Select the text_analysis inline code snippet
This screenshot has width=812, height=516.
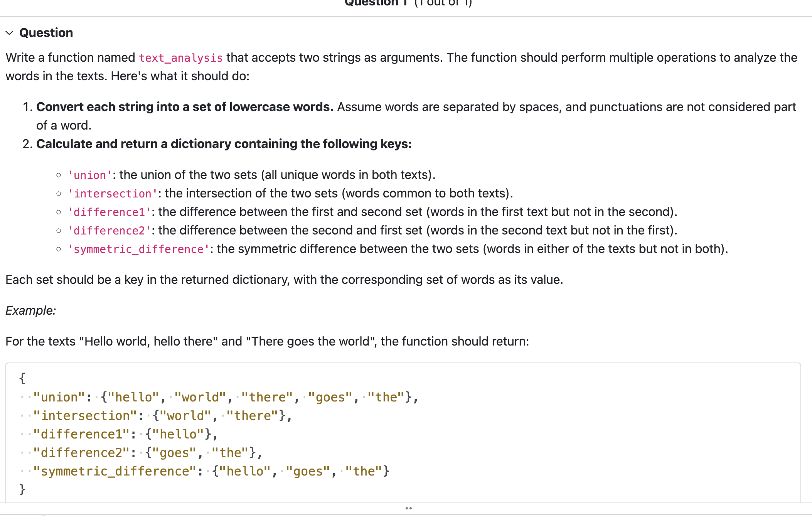point(180,58)
